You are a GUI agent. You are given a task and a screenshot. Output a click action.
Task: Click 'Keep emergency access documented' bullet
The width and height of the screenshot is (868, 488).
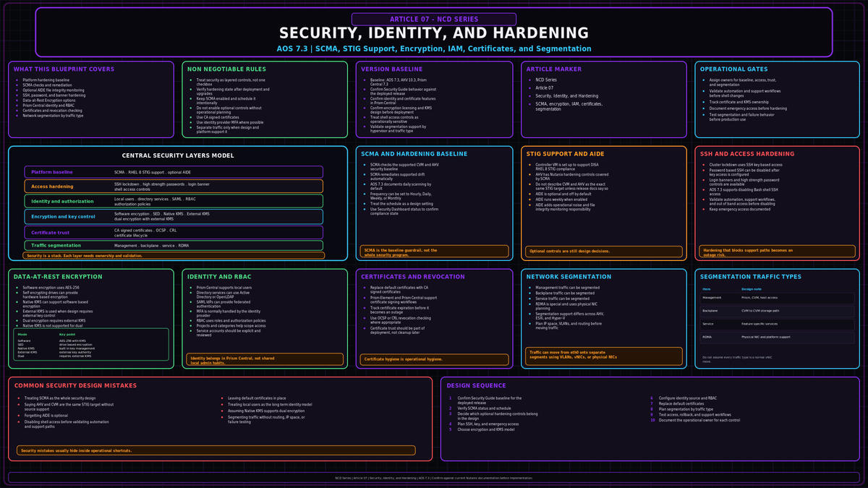point(738,209)
